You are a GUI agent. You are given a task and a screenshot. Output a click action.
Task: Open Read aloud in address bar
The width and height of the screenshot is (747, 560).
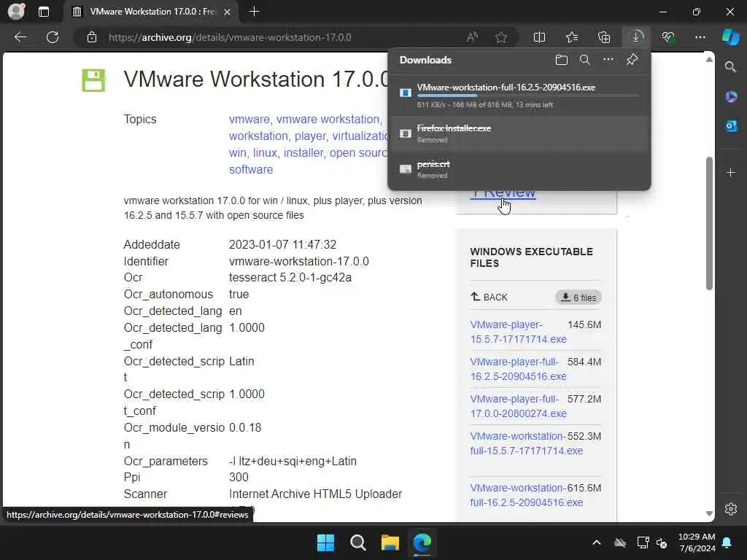tap(472, 37)
